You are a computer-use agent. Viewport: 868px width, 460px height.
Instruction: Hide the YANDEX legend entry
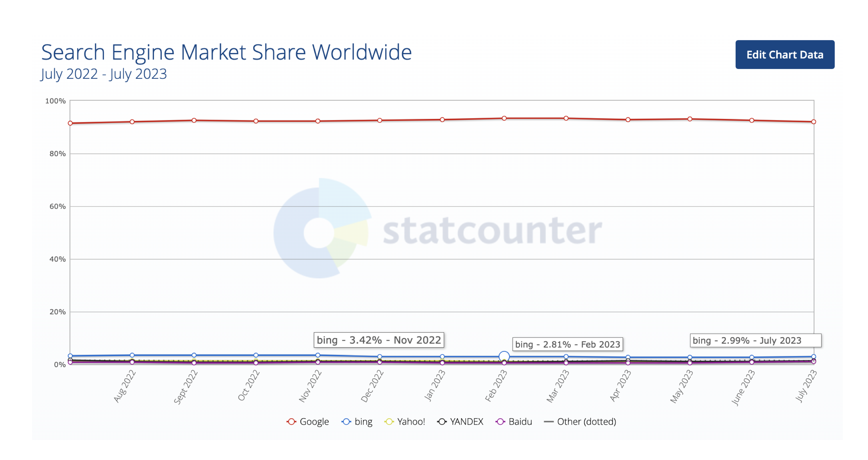tap(460, 421)
